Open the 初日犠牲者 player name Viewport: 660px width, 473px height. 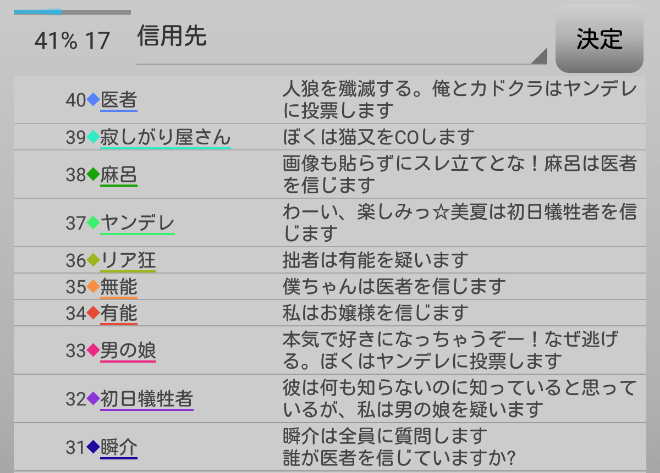click(x=146, y=399)
